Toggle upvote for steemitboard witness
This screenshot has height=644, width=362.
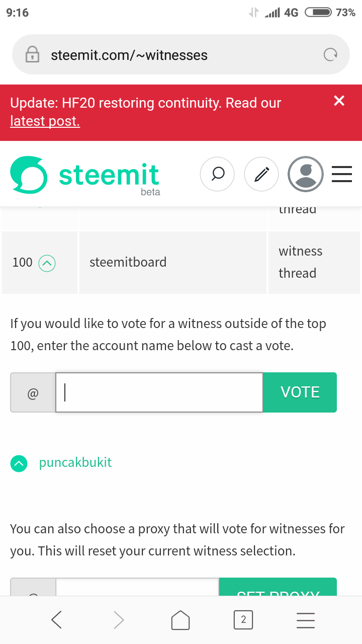47,263
